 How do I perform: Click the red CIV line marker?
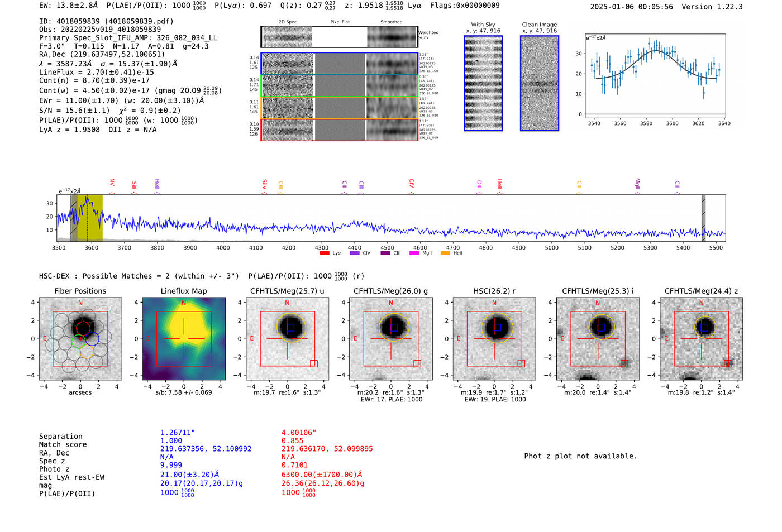(412, 185)
